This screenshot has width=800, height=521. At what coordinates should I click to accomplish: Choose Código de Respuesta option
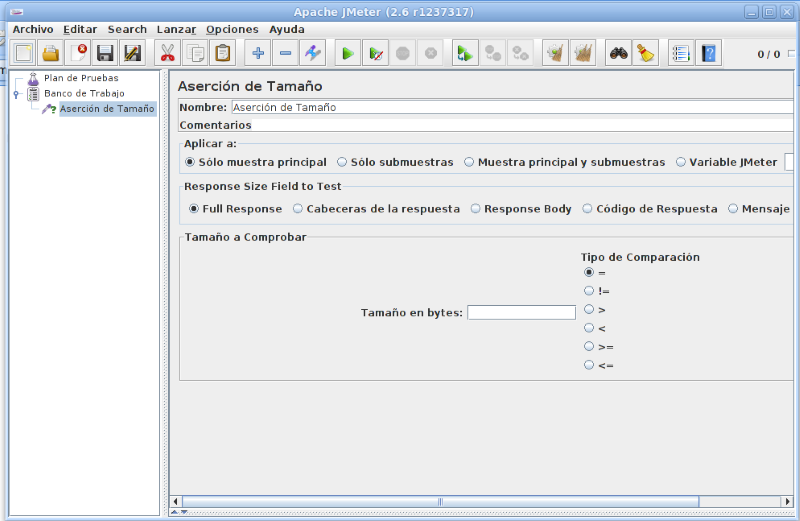tap(650, 209)
